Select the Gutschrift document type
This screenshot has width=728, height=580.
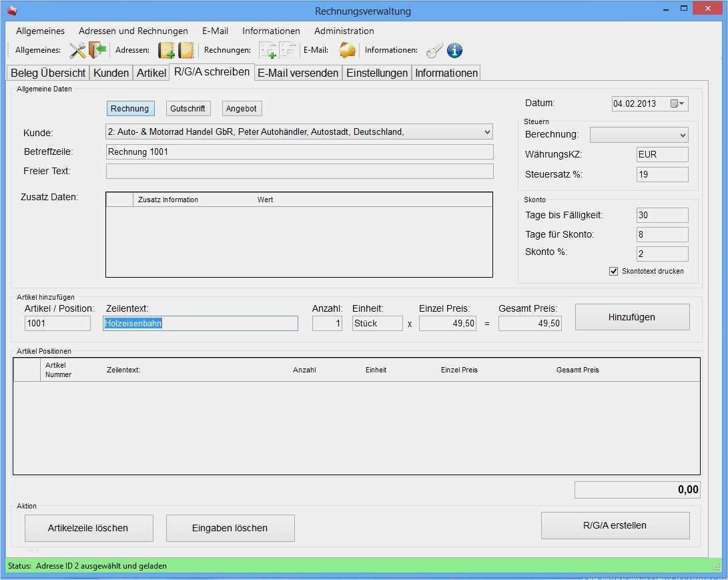[188, 109]
